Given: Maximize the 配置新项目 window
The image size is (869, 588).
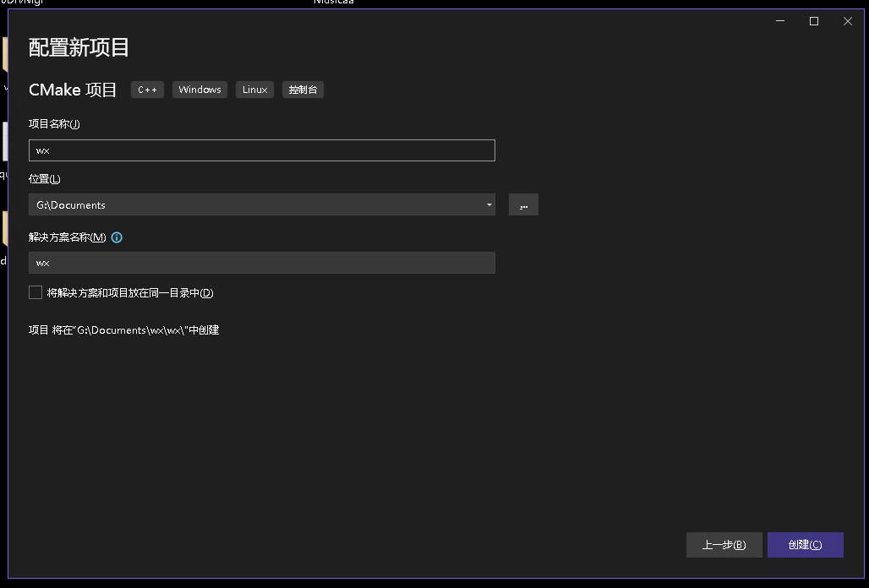Looking at the screenshot, I should pos(814,22).
